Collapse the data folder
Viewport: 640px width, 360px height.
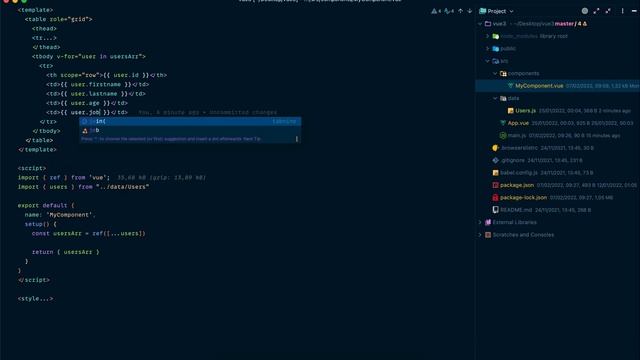coord(495,98)
